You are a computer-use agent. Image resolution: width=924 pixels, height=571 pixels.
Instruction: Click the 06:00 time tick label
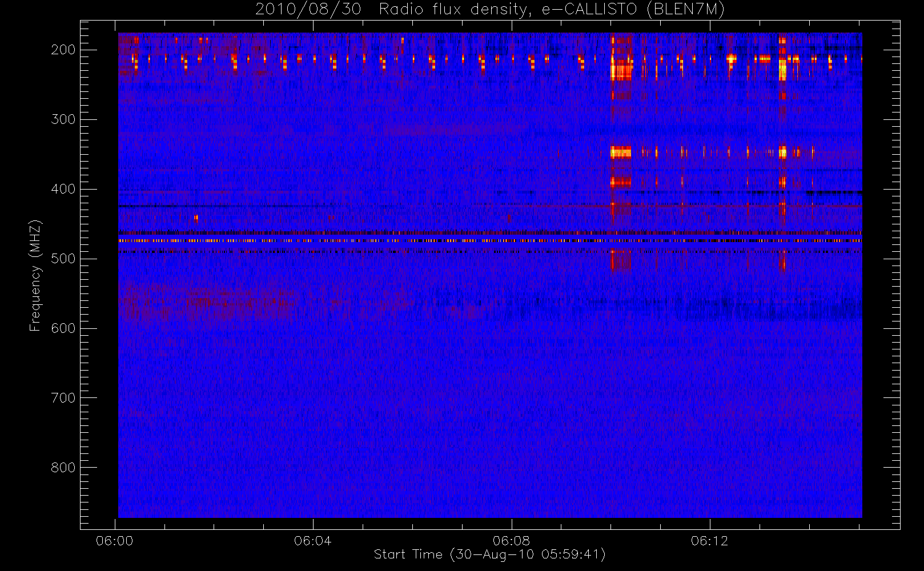pos(115,541)
